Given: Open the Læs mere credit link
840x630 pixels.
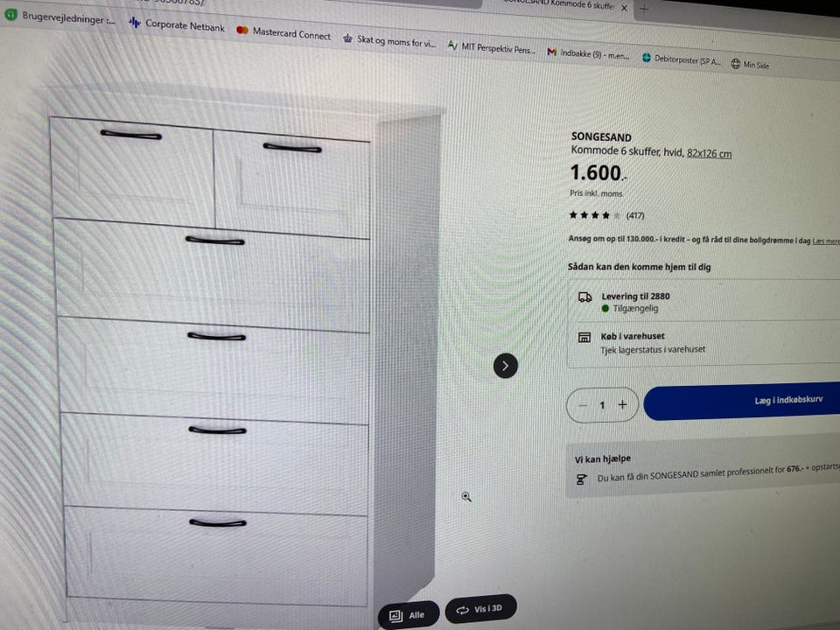Looking at the screenshot, I should tap(826, 241).
